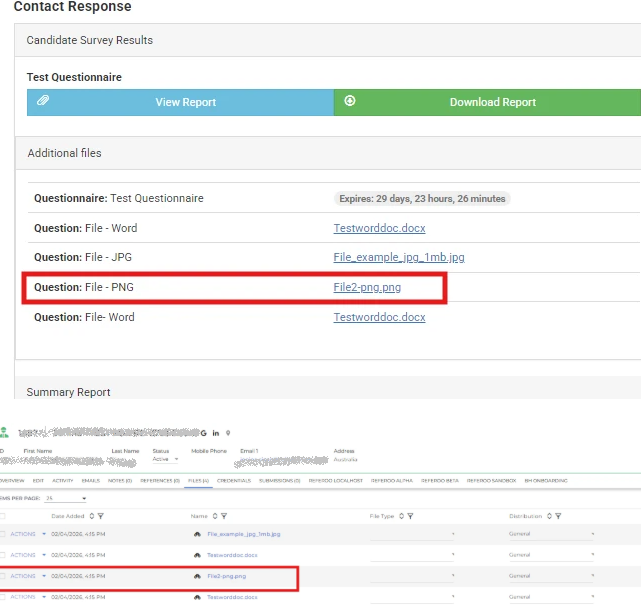This screenshot has width=641, height=607.
Task: Click the View Report button
Action: click(181, 102)
